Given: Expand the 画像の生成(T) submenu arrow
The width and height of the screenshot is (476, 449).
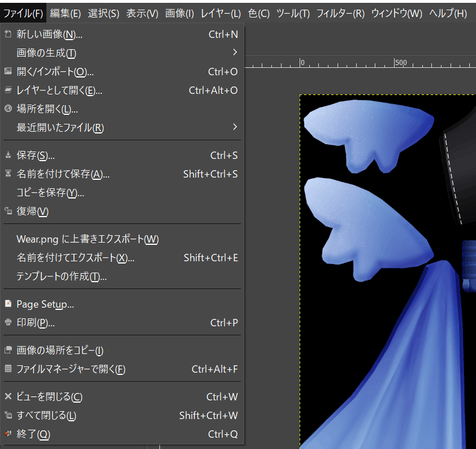Looking at the screenshot, I should (x=235, y=52).
